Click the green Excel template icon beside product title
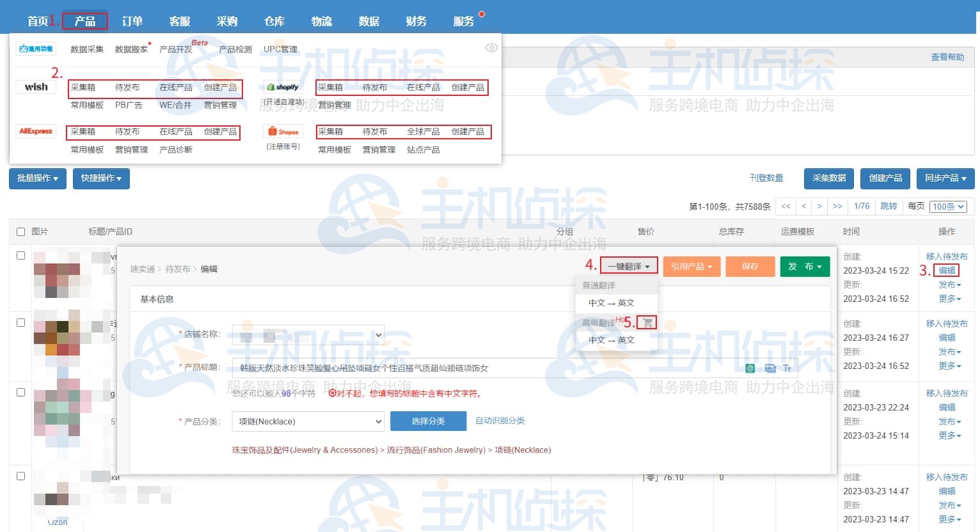The height and width of the screenshot is (532, 980). click(x=749, y=368)
